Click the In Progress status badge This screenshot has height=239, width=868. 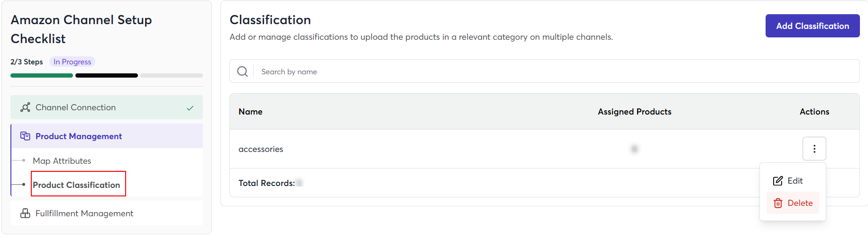72,62
